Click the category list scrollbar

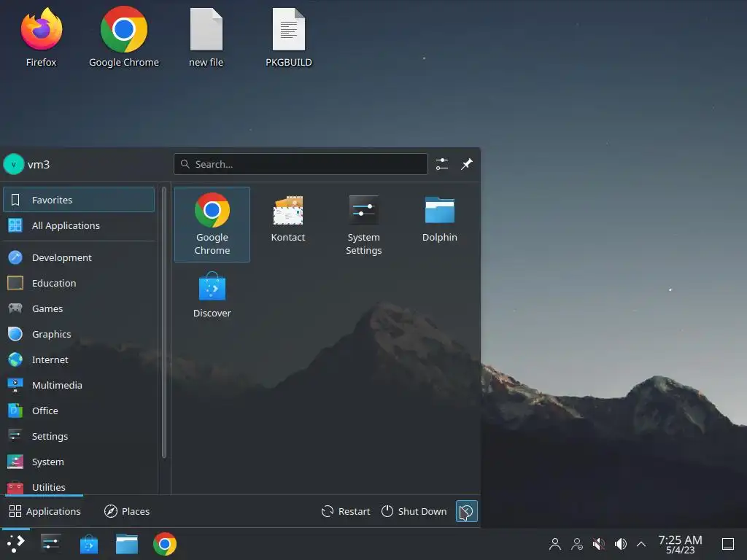[x=164, y=322]
